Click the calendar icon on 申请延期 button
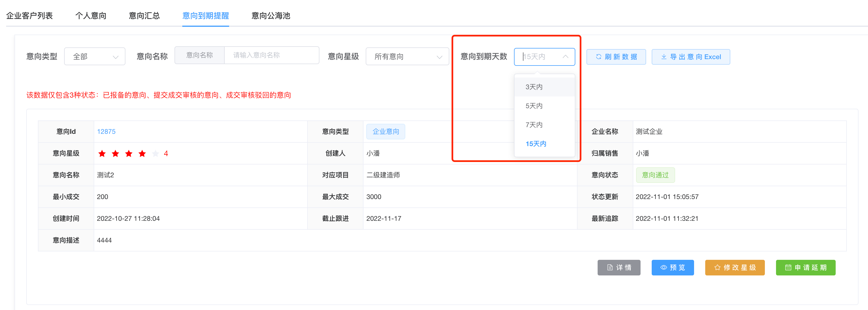868x310 pixels. [x=788, y=268]
